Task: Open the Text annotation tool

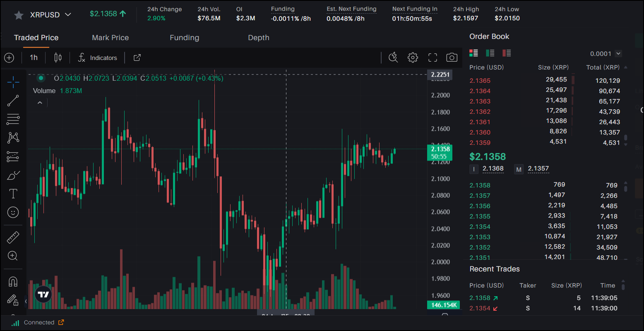Action: tap(13, 193)
